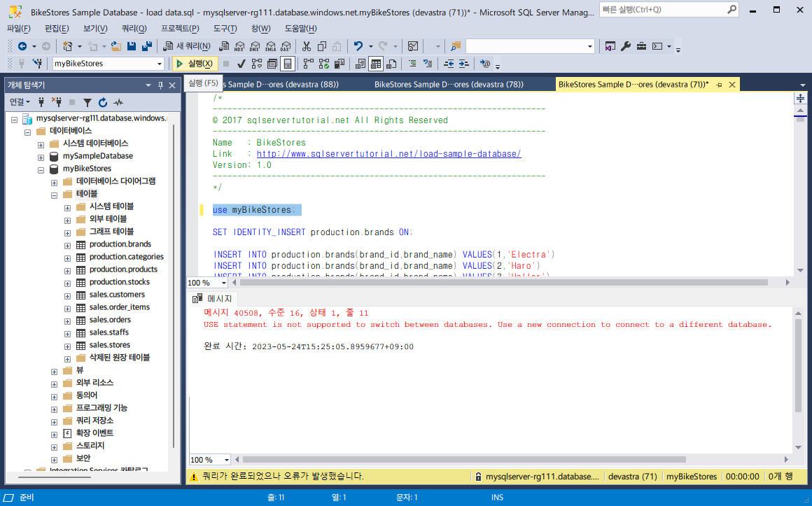Click the 실행(X) execute button

pos(195,64)
